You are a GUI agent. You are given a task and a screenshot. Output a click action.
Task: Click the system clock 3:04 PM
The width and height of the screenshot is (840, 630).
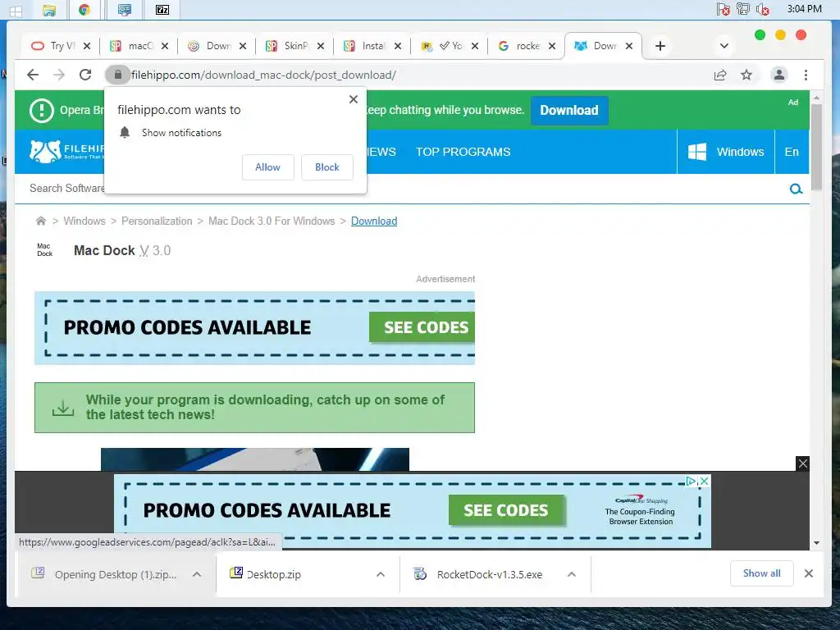pos(804,8)
